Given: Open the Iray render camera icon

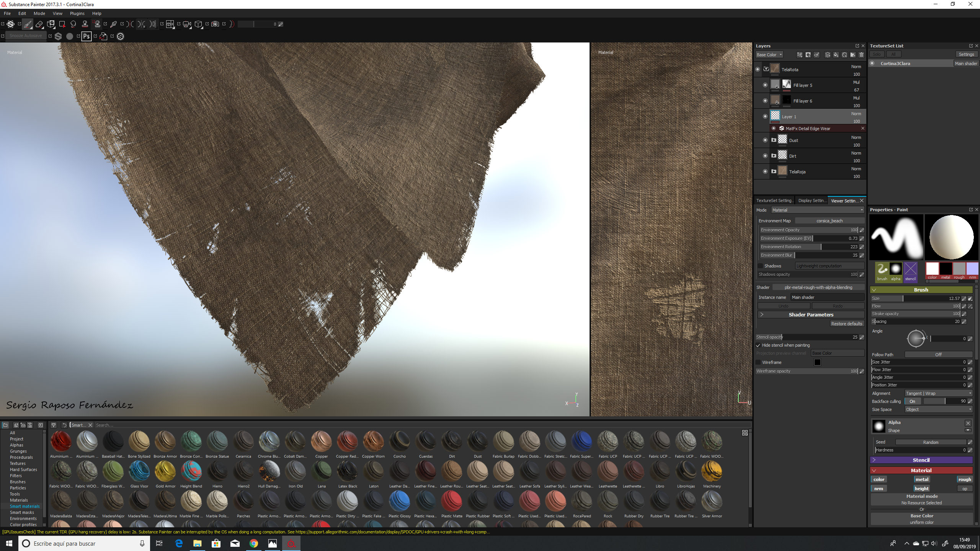Looking at the screenshot, I should point(215,24).
